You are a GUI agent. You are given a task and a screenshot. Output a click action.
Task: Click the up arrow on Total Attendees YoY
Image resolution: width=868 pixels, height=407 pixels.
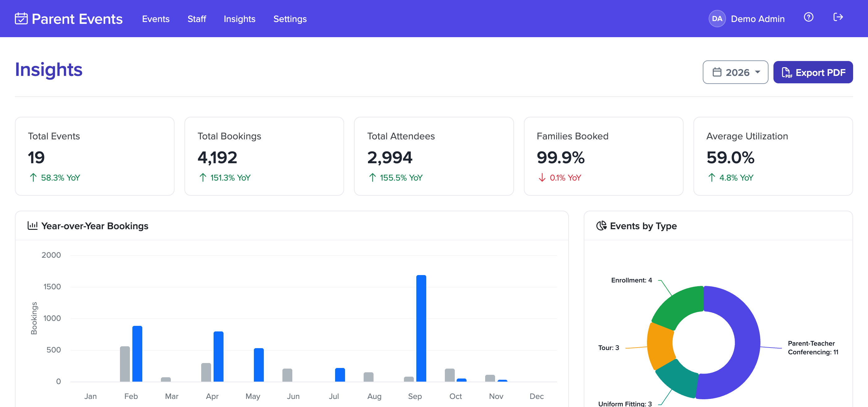372,177
